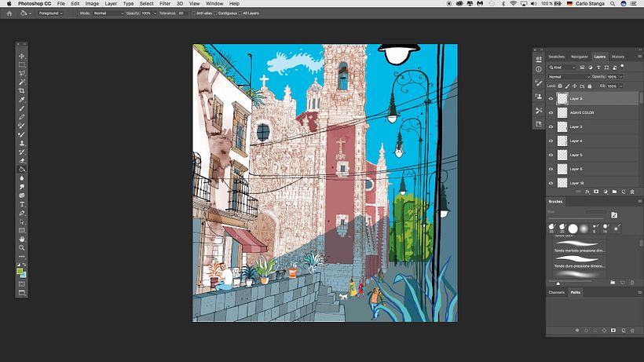Image resolution: width=644 pixels, height=362 pixels.
Task: Select the Layer 4 layer
Action: coord(576,141)
